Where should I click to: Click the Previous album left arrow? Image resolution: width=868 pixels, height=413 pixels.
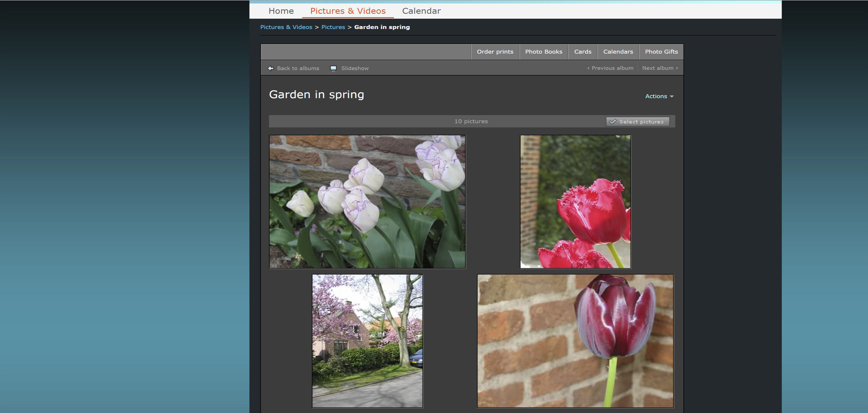pyautogui.click(x=588, y=68)
